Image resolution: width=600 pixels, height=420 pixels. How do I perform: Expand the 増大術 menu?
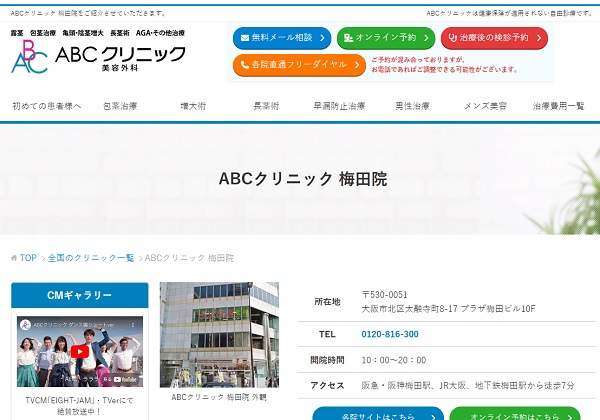click(x=193, y=106)
